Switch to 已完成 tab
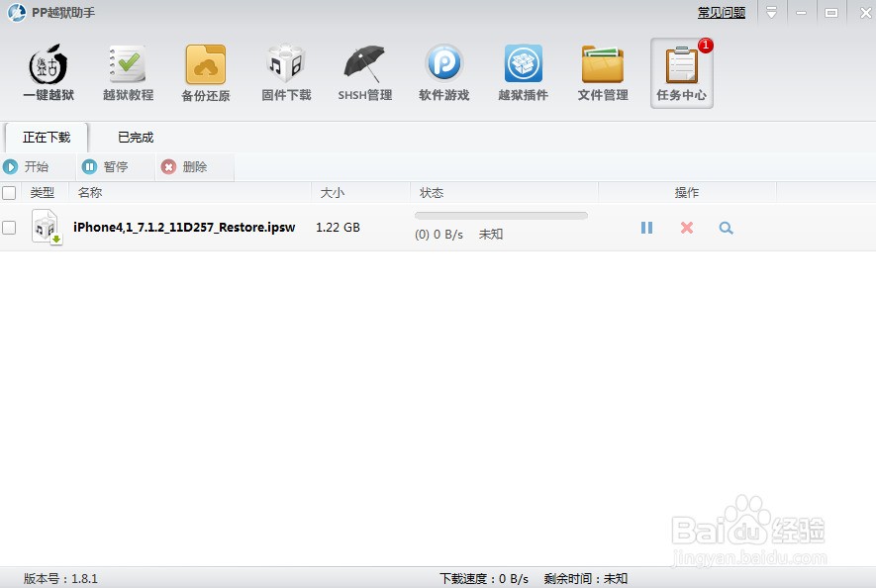 point(136,138)
